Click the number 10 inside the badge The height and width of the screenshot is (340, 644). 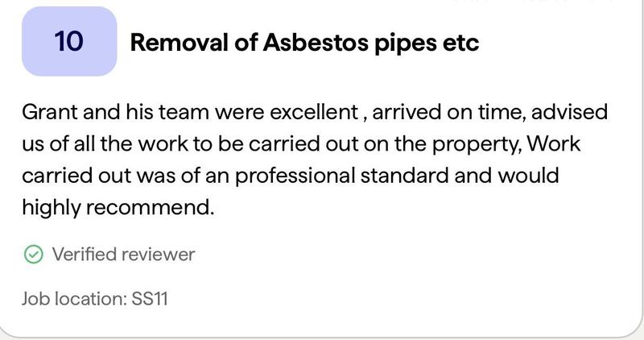[69, 42]
